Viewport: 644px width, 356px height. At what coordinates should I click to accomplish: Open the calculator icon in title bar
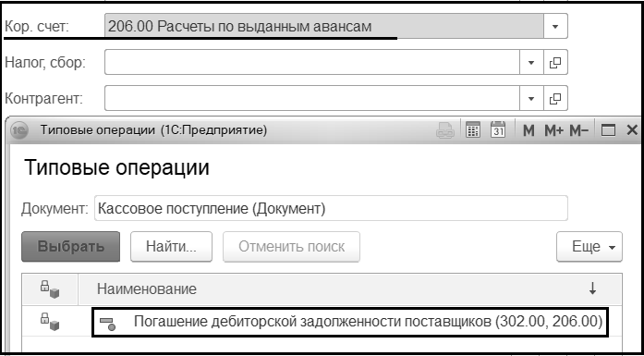click(x=473, y=130)
